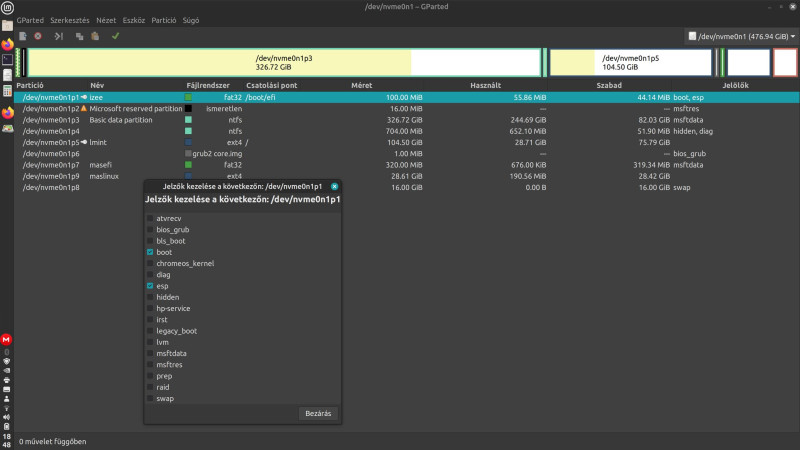Viewport: 800px width, 450px height.
Task: Select the /dev/nvme0n1p4 table row
Action: [x=407, y=131]
